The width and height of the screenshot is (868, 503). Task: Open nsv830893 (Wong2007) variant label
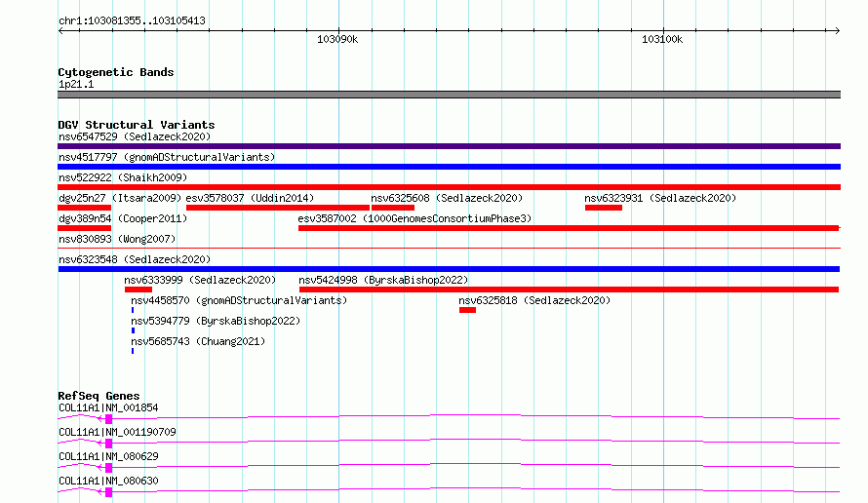pos(117,239)
